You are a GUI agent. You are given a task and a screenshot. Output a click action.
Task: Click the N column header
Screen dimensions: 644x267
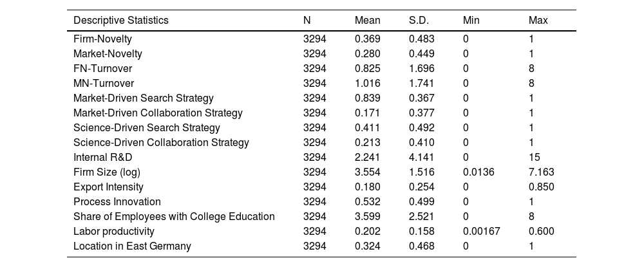click(307, 21)
